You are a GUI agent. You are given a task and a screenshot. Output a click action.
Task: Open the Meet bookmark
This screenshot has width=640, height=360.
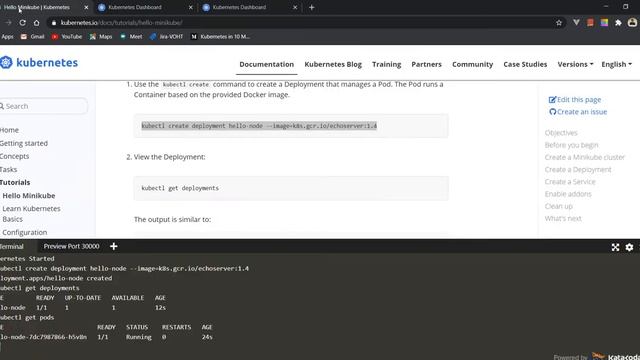(131, 37)
